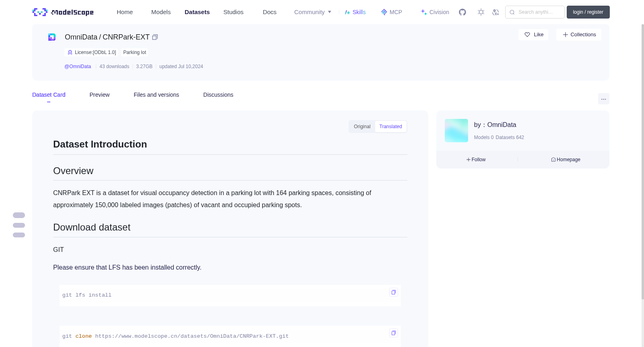Image resolution: width=644 pixels, height=347 pixels.
Task: Open the Datasets page
Action: coord(197,12)
